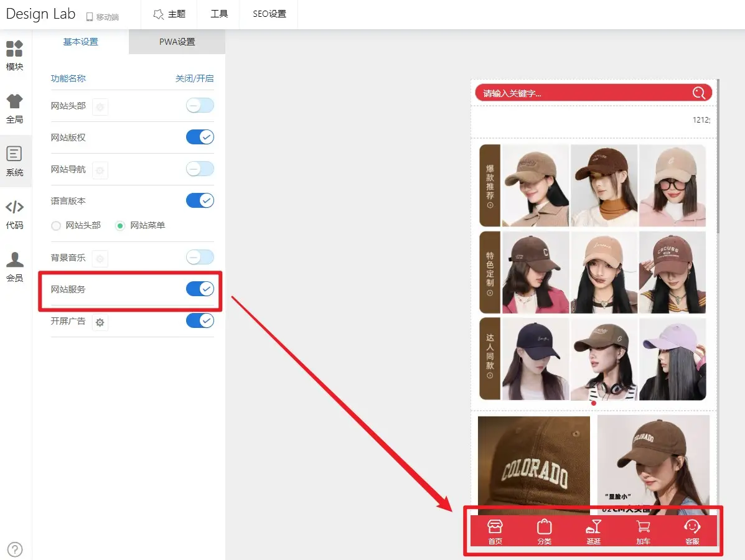The height and width of the screenshot is (560, 745).
Task: Open the 代码 code panel icon
Action: (x=14, y=213)
